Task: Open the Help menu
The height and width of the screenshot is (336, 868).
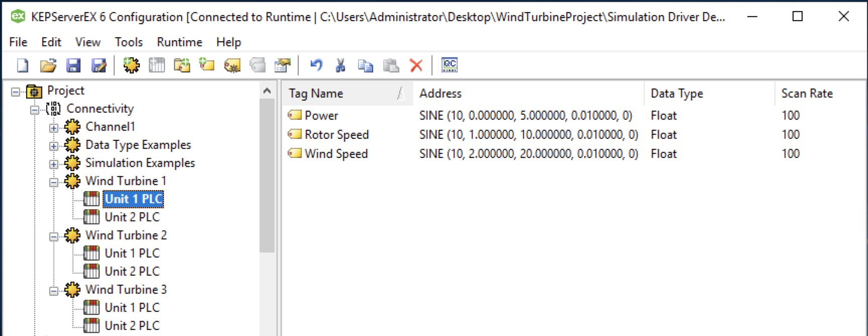Action: point(229,42)
